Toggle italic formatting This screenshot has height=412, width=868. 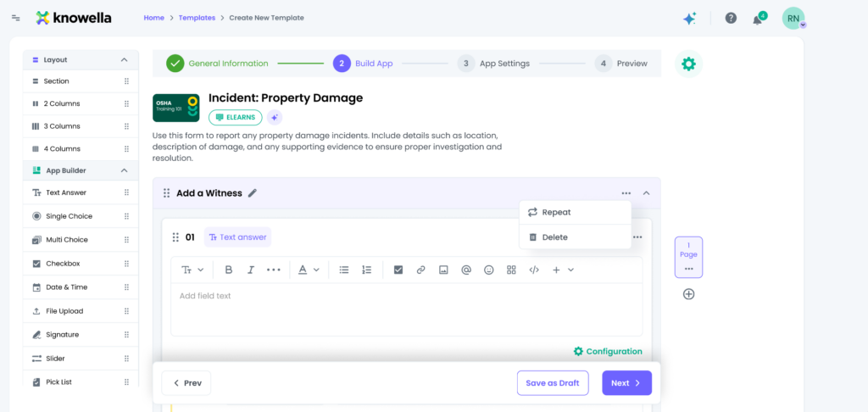pyautogui.click(x=251, y=270)
